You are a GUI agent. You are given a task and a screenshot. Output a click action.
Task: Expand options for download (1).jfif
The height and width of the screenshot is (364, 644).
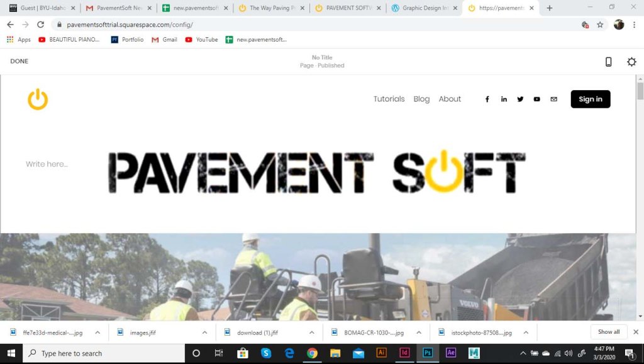312,332
